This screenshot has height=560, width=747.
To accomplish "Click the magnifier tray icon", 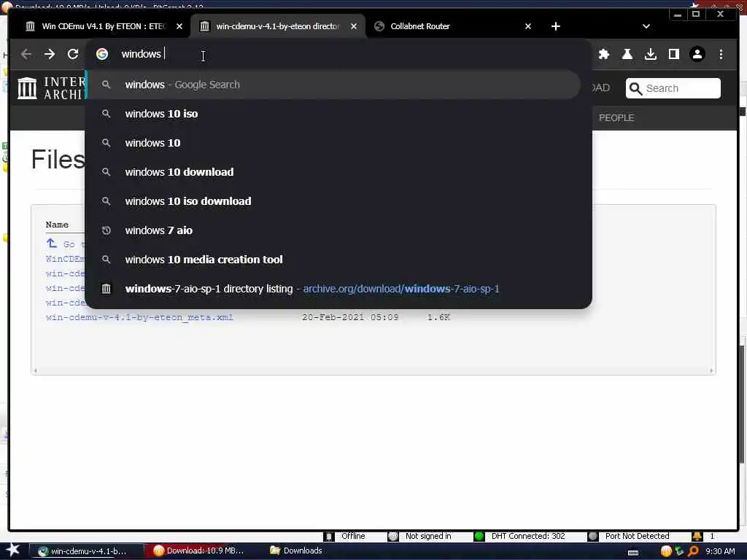I will [x=693, y=551].
